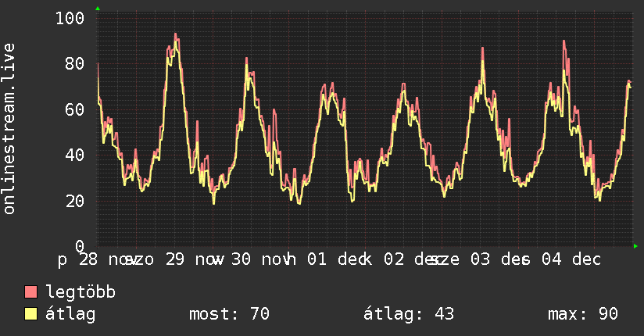Click the y-axis label 60
This screenshot has height=336, width=644.
(x=74, y=109)
